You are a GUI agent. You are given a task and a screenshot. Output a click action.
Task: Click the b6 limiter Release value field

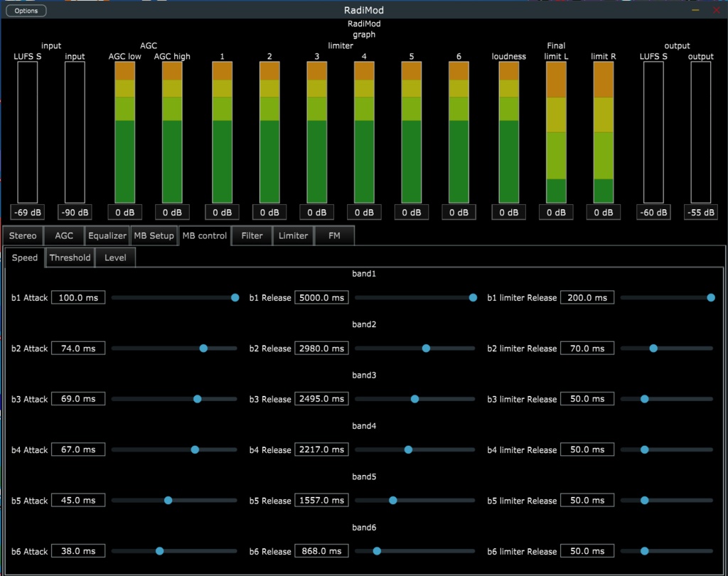(x=587, y=550)
